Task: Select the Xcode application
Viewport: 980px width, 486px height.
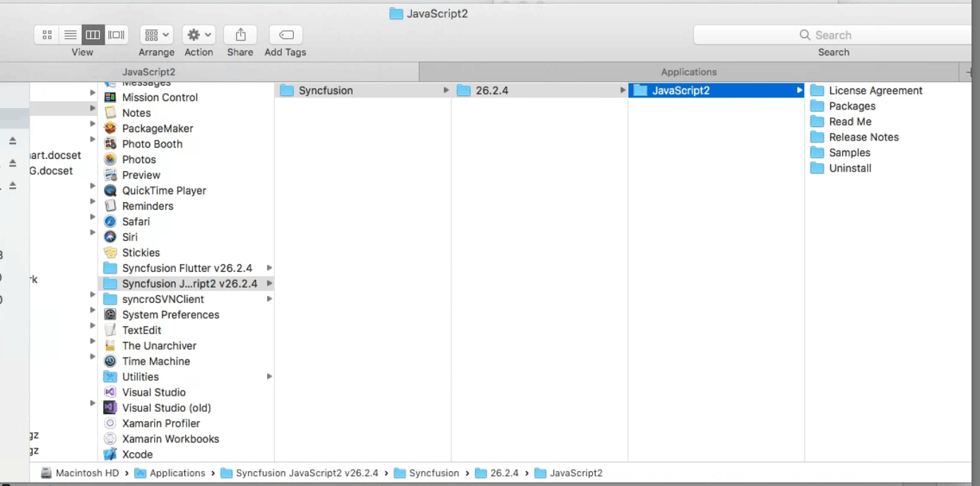Action: click(x=137, y=454)
